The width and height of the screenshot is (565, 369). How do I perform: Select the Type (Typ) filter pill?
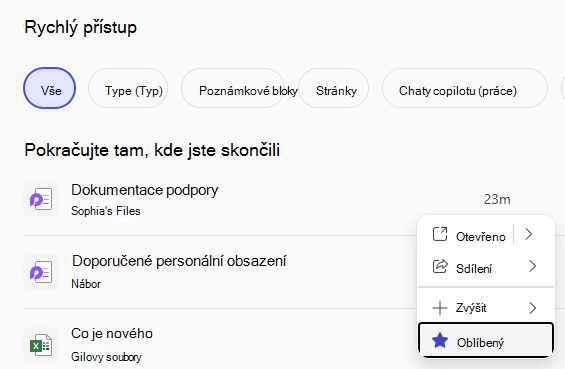pos(128,88)
